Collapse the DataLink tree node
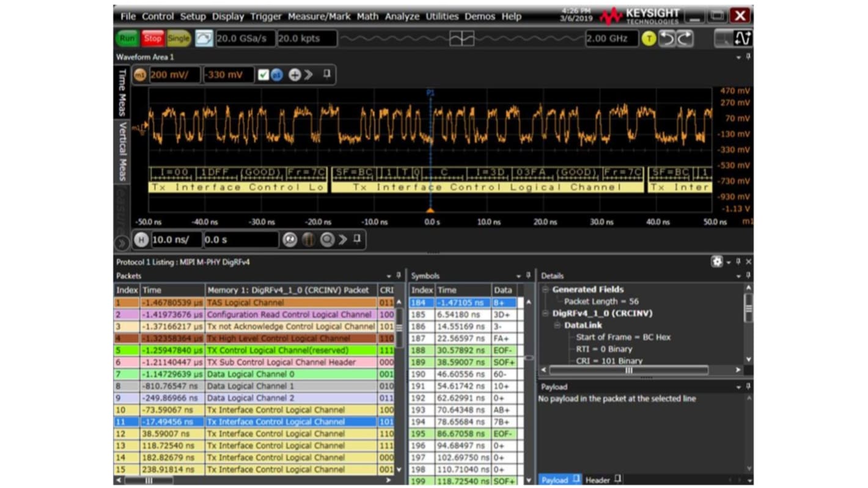Image resolution: width=868 pixels, height=488 pixels. (557, 325)
